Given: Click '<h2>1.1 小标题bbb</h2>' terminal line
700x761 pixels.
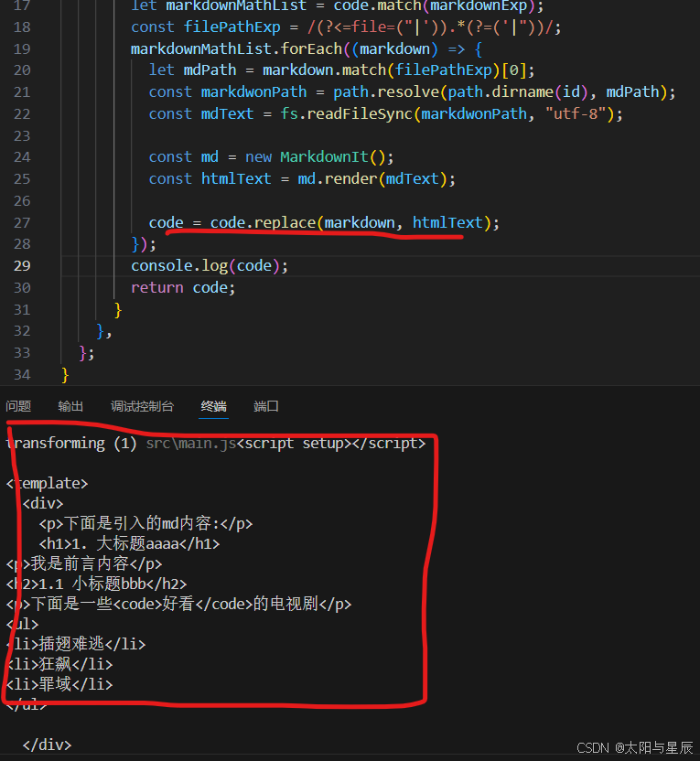Looking at the screenshot, I should [x=96, y=584].
